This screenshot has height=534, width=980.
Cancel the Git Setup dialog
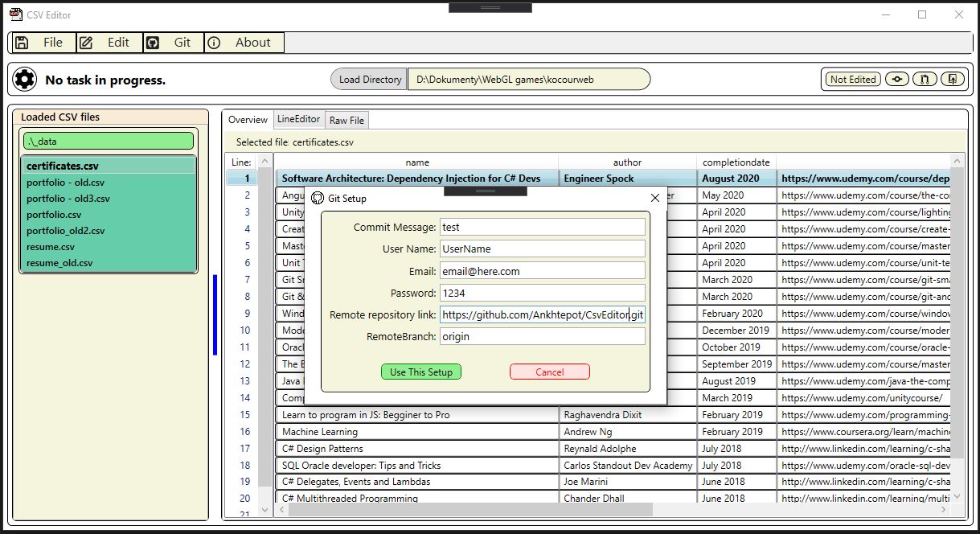[x=549, y=372]
